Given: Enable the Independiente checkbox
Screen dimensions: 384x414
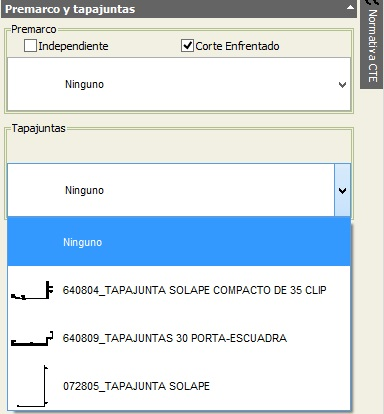Looking at the screenshot, I should coord(30,46).
